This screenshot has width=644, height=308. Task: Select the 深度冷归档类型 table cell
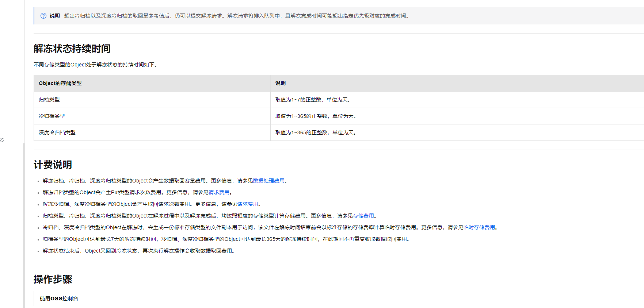tap(152, 132)
